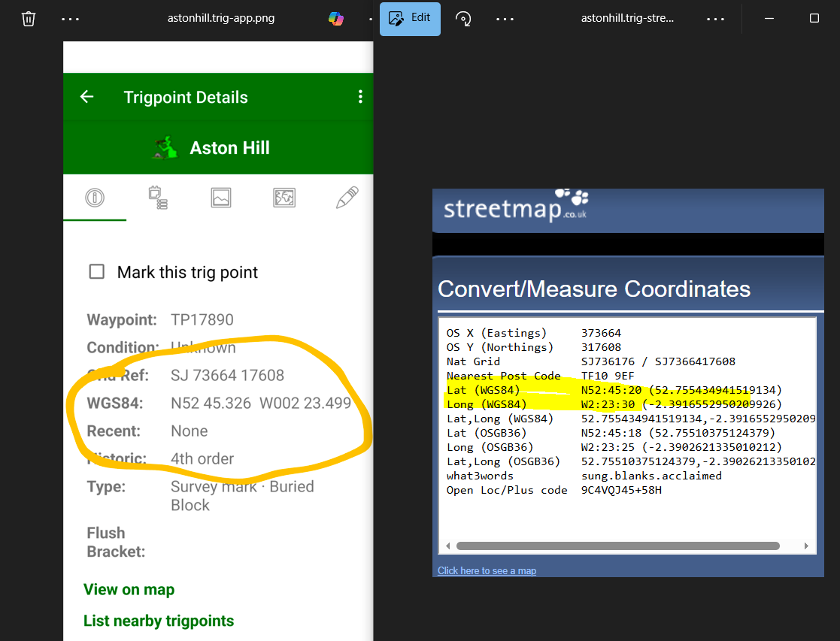Click the 'Aston Hill' trigpoint name
The image size is (840, 641).
tap(230, 148)
